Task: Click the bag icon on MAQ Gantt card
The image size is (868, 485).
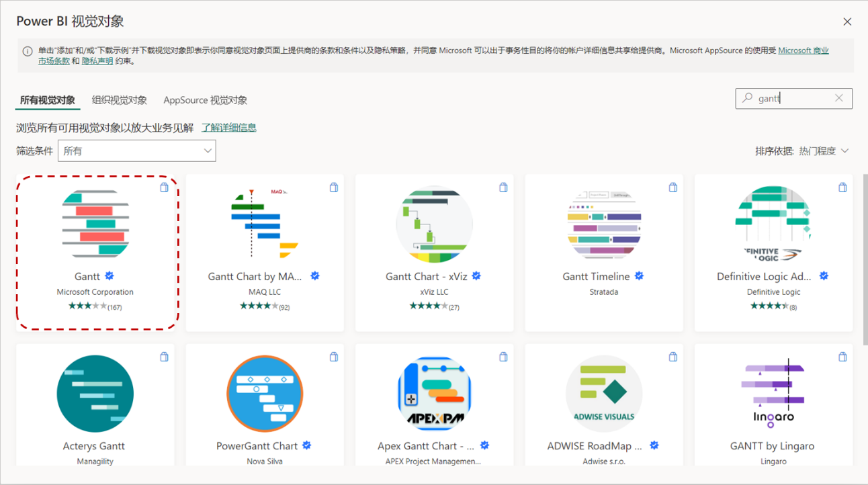Action: point(334,187)
